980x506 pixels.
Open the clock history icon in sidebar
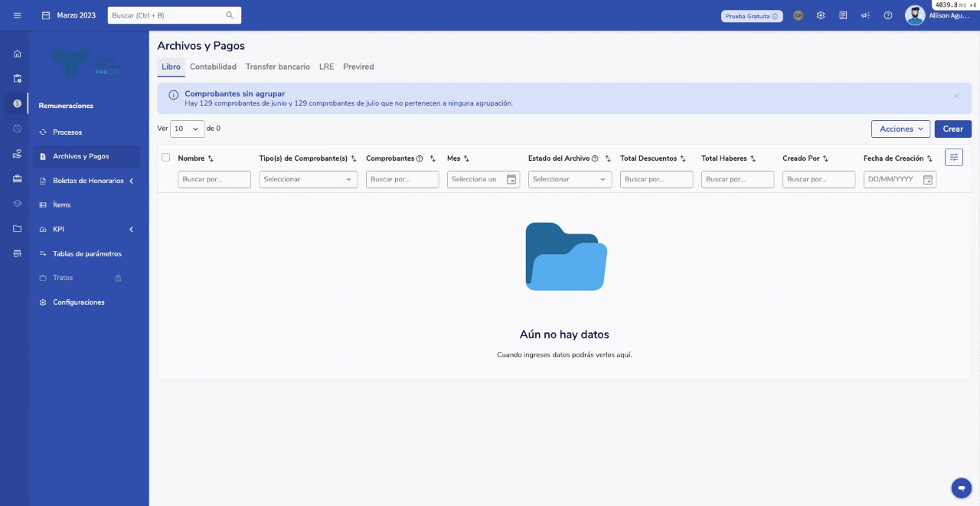coord(17,129)
